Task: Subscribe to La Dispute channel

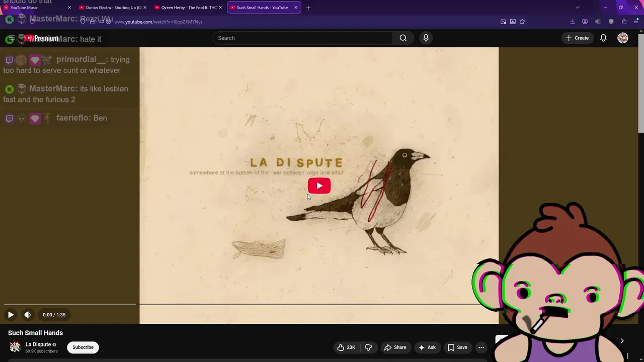Action: (x=83, y=347)
